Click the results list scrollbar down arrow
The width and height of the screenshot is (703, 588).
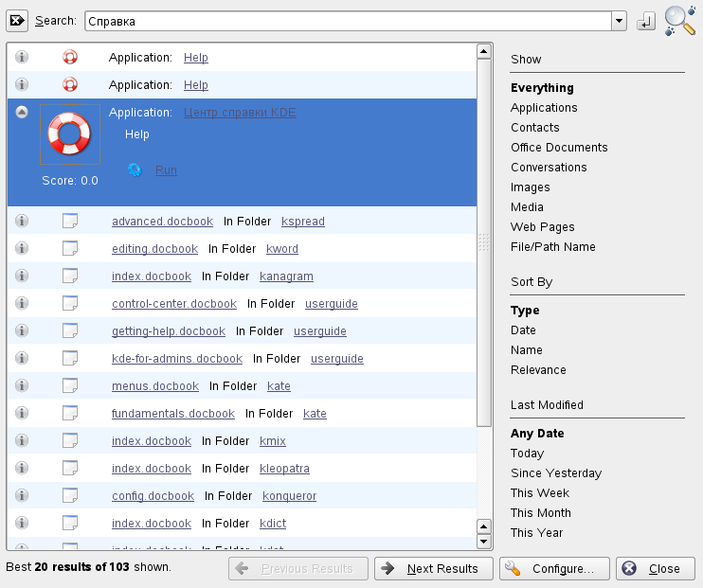pos(484,542)
